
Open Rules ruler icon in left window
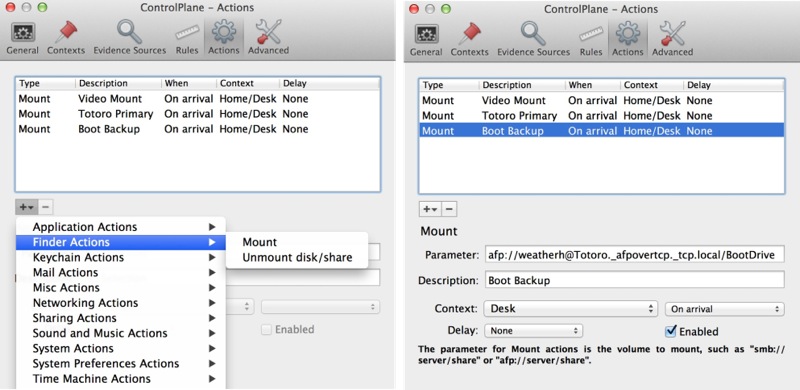[x=187, y=38]
